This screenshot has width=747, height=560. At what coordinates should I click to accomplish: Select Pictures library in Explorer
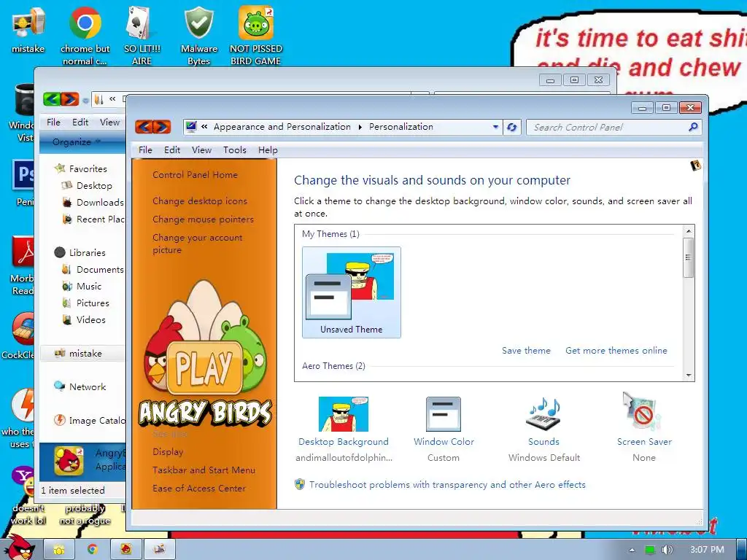86,303
